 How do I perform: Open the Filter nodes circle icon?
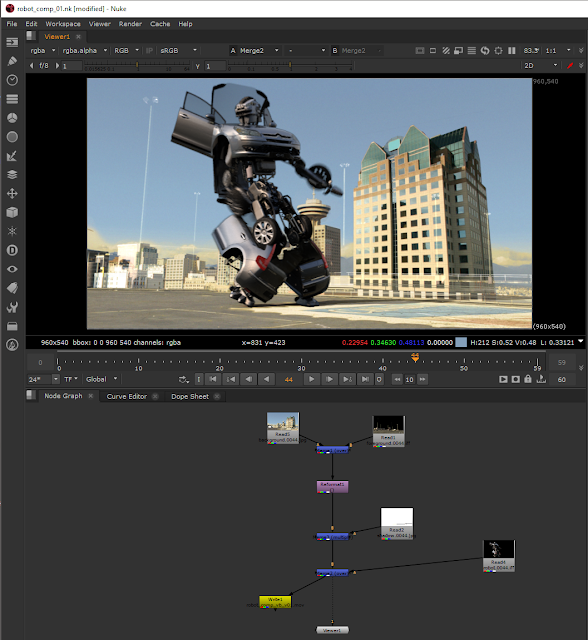pyautogui.click(x=12, y=137)
